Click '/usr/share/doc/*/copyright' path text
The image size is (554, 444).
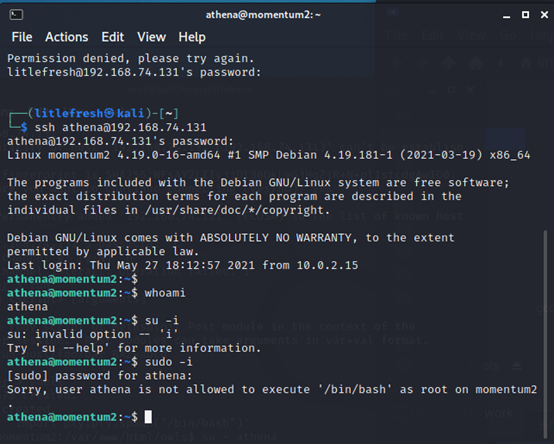(234, 210)
